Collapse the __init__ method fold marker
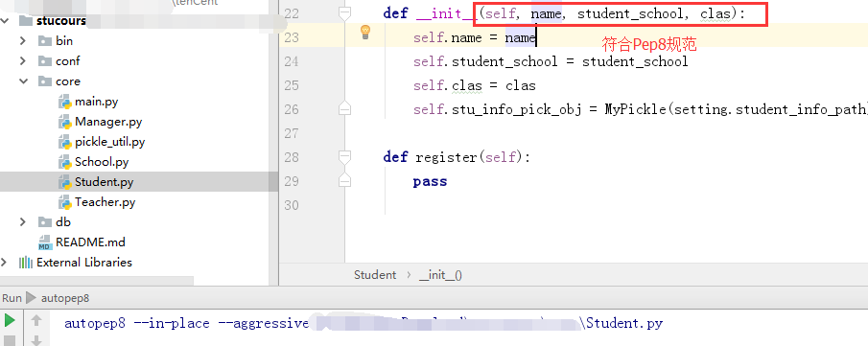Screen dimensions: 868x346 [x=345, y=13]
